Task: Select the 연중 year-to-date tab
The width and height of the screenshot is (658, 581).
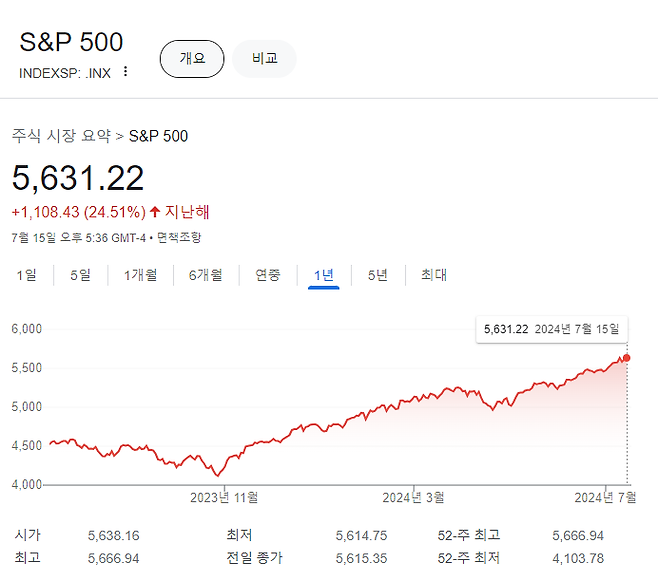Action: 268,275
